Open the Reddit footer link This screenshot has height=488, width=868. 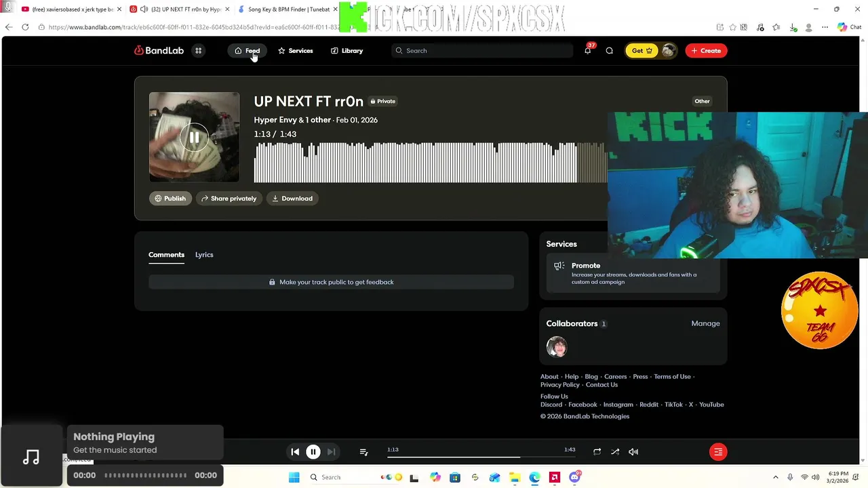(649, 405)
